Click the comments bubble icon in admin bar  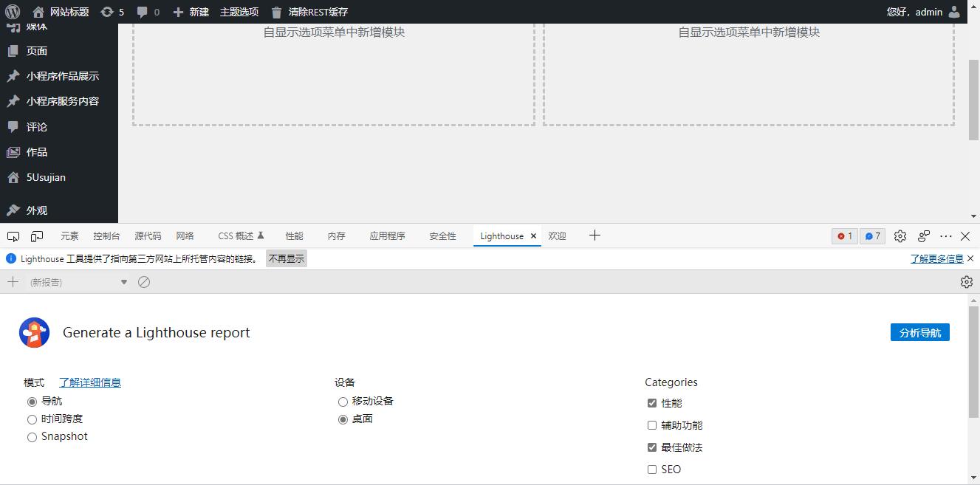coord(143,11)
